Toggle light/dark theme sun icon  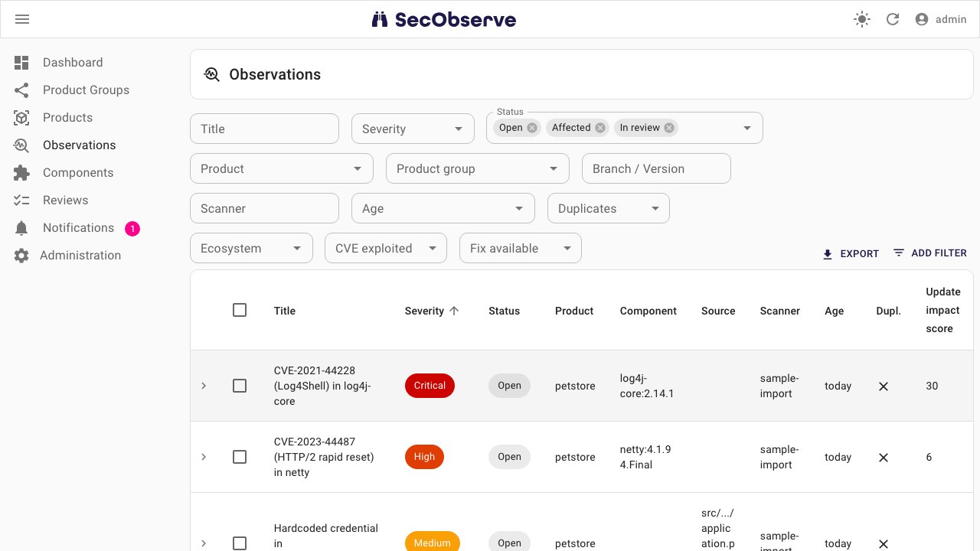[x=862, y=19]
